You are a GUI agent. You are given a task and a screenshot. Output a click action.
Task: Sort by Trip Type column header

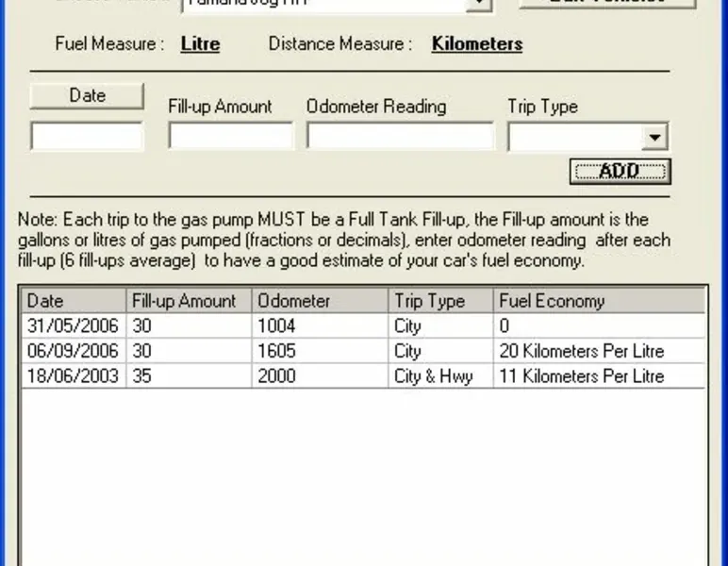point(440,301)
